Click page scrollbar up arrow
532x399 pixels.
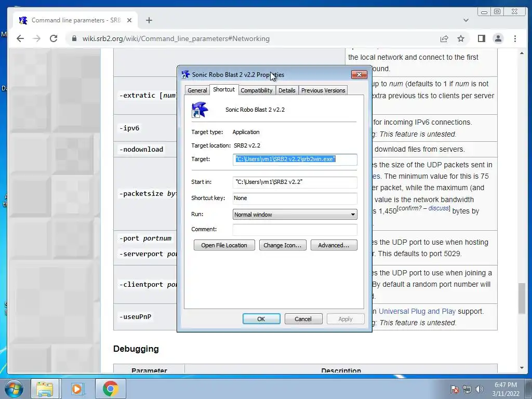pyautogui.click(x=522, y=54)
